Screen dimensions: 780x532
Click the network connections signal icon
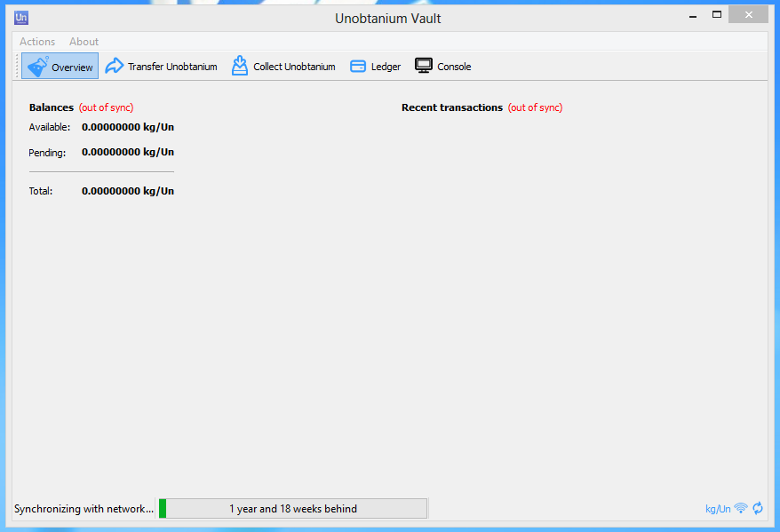741,509
